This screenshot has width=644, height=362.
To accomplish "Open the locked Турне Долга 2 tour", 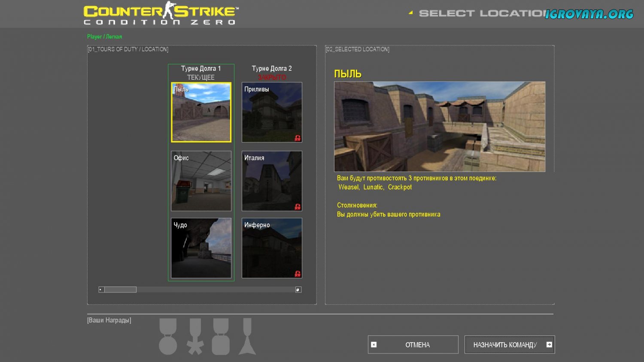I will click(272, 69).
